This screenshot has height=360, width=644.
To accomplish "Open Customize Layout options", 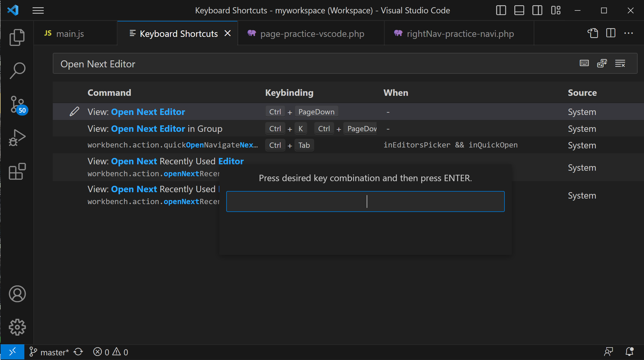I will 556,10.
